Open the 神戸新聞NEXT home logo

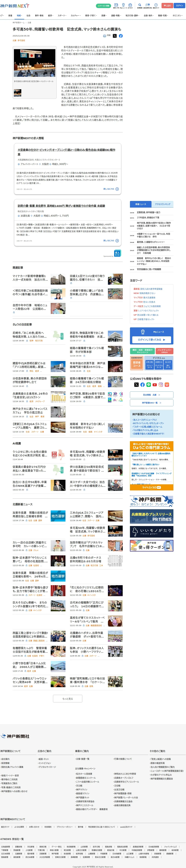[14, 6]
